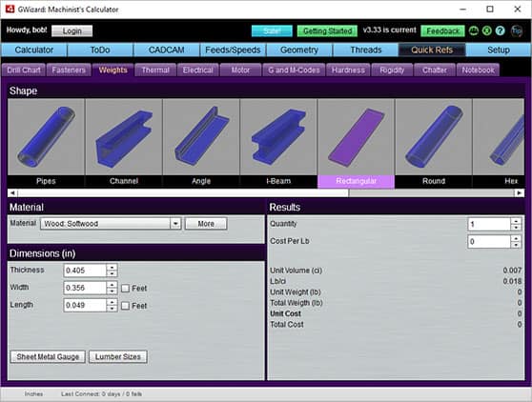Click the Tip icon in header
The width and height of the screenshot is (532, 402).
517,30
